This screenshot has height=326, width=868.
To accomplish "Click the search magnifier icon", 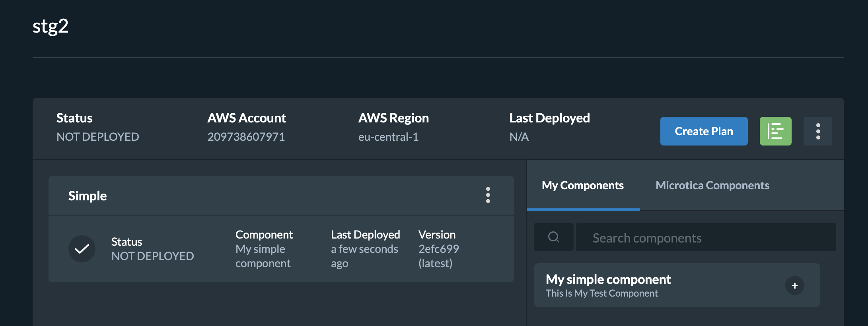I will [x=554, y=237].
